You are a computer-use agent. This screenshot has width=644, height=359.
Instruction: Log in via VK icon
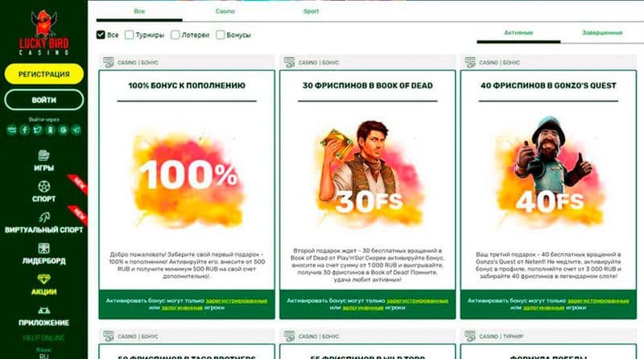point(12,130)
